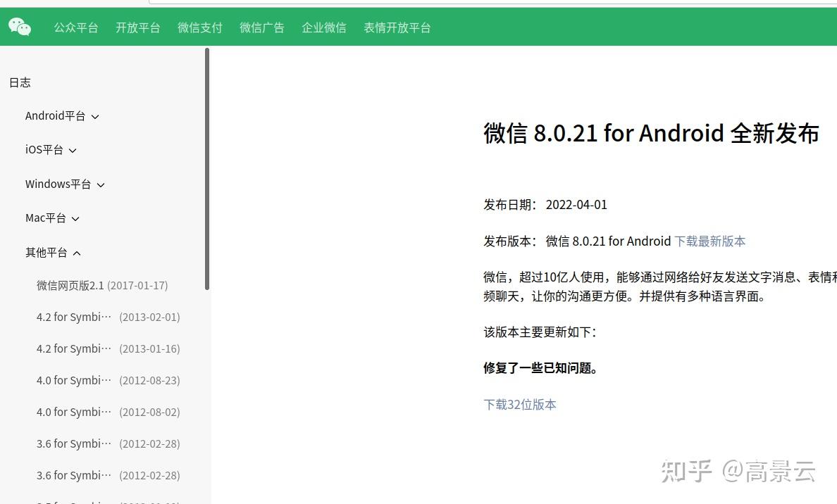Open 4.2 for Symbian entry dated 2013-01-16

click(108, 349)
